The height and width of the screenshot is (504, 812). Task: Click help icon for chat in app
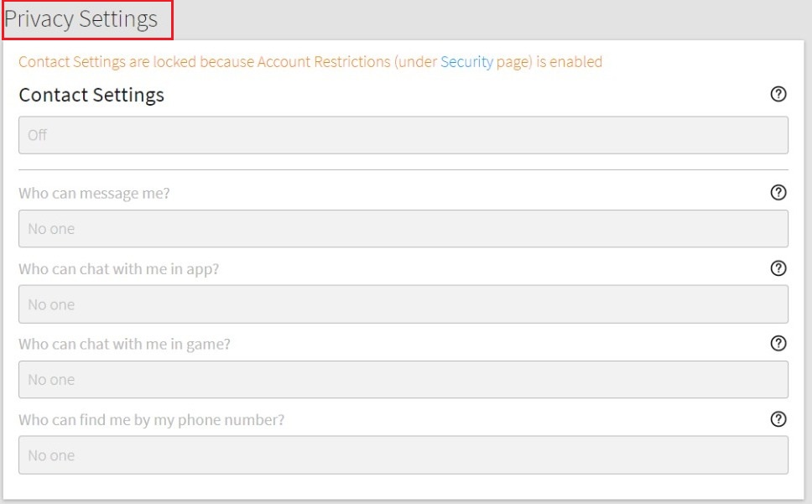click(x=778, y=268)
